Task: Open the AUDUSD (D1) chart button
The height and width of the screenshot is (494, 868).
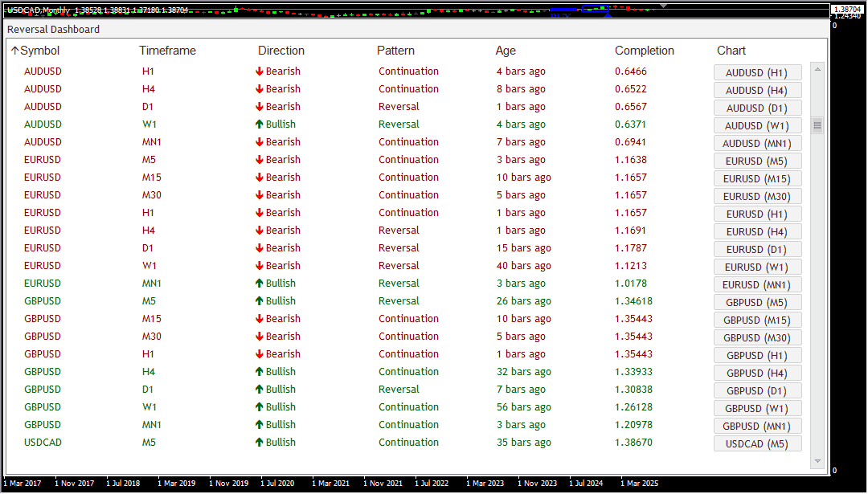Action: 757,108
